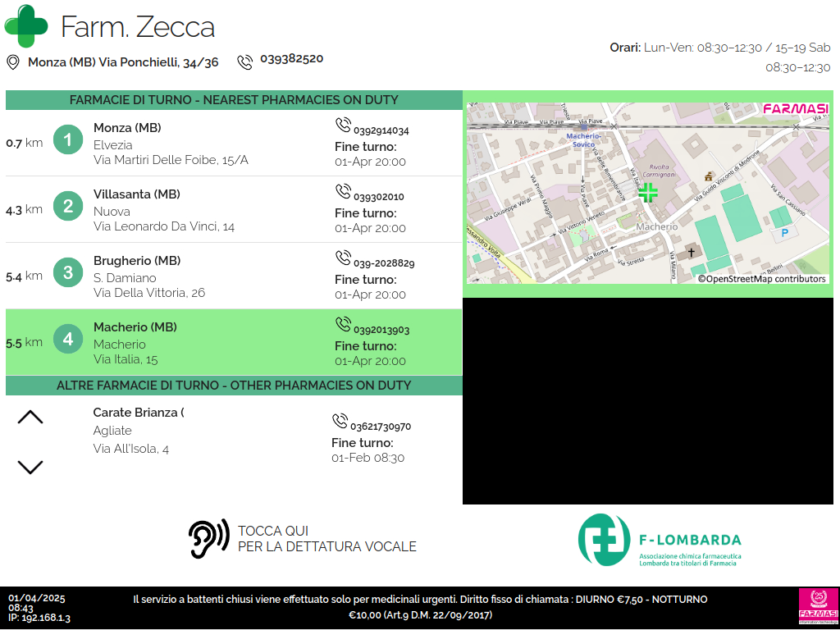Tap the ear icon for voice dictation
This screenshot has height=630, width=840.
coord(208,539)
